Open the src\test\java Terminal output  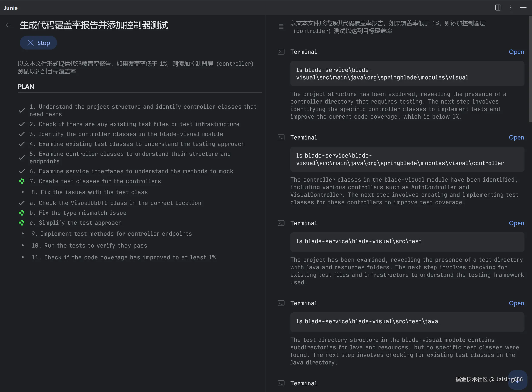(x=516, y=303)
